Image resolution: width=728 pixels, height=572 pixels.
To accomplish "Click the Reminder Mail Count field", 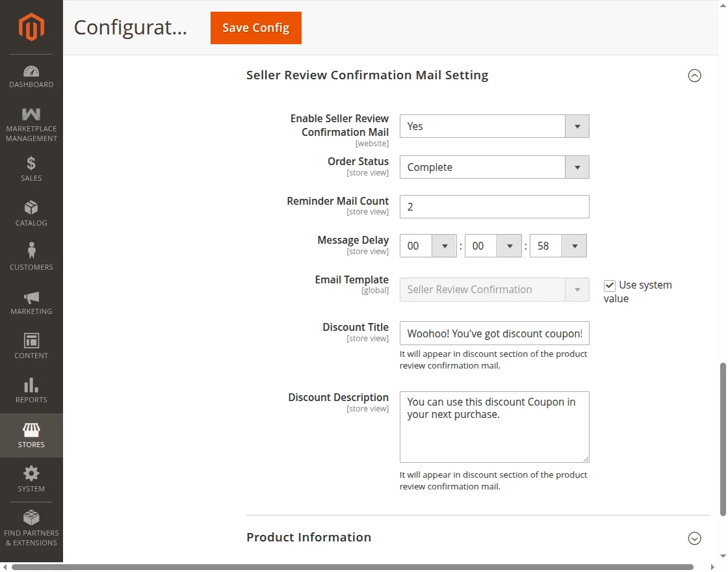I will (494, 207).
